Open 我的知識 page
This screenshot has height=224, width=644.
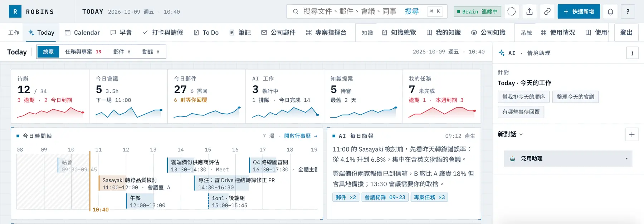(x=444, y=33)
